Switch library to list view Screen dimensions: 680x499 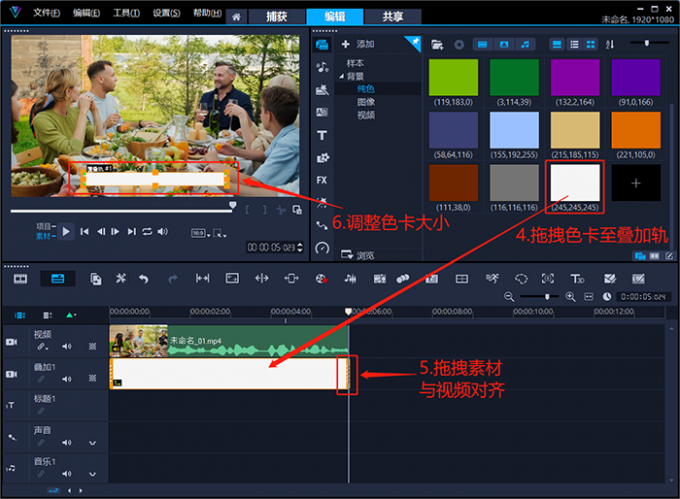[x=574, y=44]
